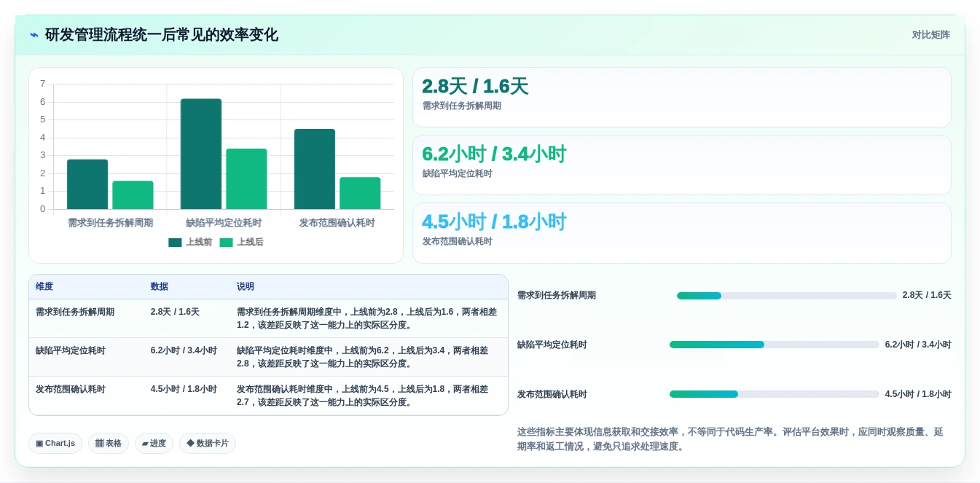Click the progress row value 2.8天 / 1.6天
Image resolution: width=980 pixels, height=483 pixels.
(927, 296)
